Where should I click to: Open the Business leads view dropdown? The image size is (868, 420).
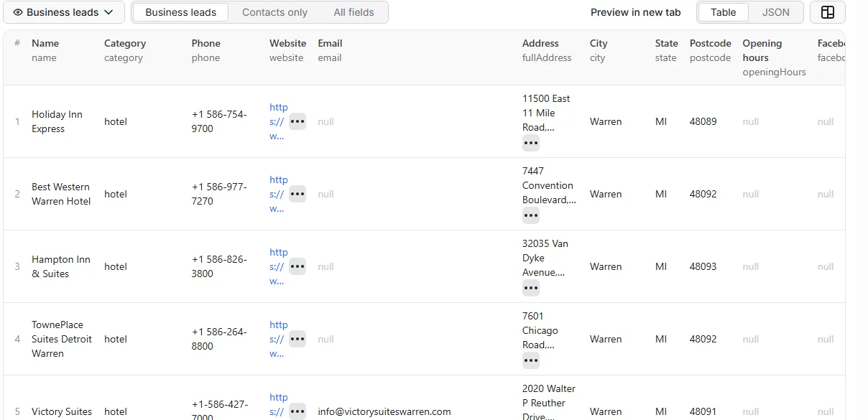[64, 12]
